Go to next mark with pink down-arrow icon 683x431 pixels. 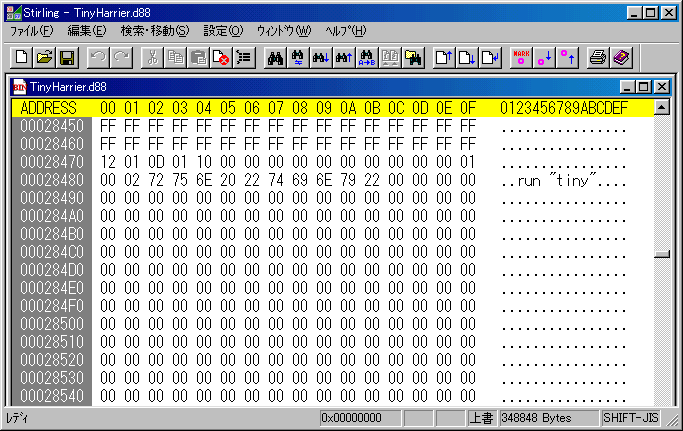point(544,58)
